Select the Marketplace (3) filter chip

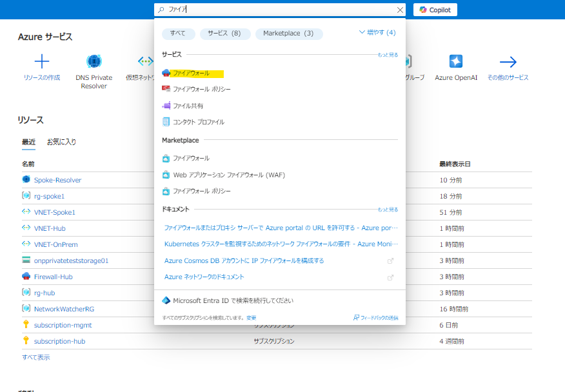tap(289, 34)
